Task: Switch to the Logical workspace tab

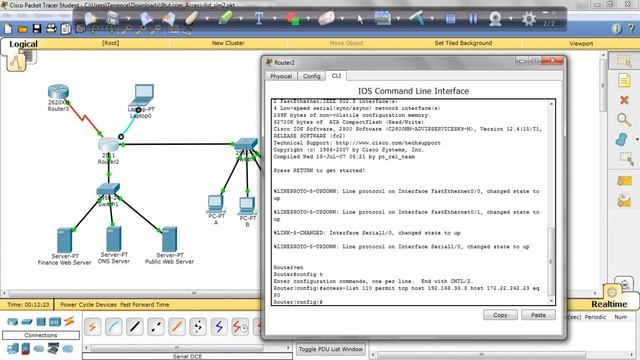Action: point(23,44)
